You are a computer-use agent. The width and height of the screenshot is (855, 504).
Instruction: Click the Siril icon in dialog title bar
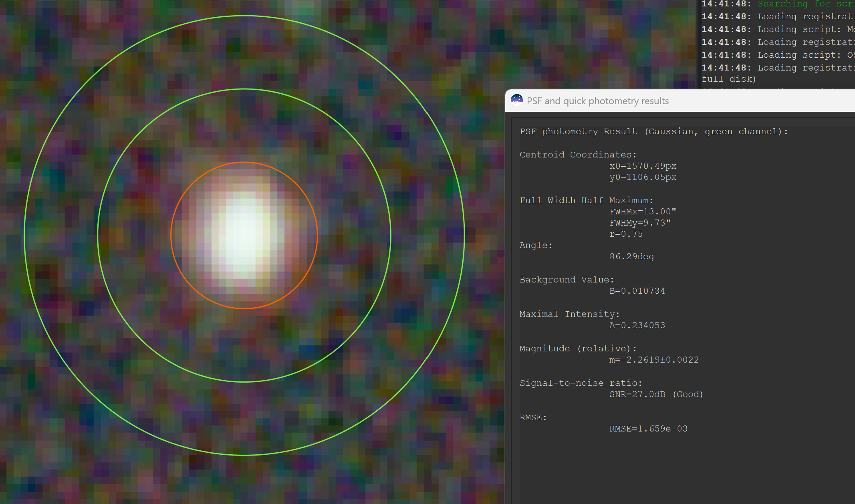[x=517, y=100]
